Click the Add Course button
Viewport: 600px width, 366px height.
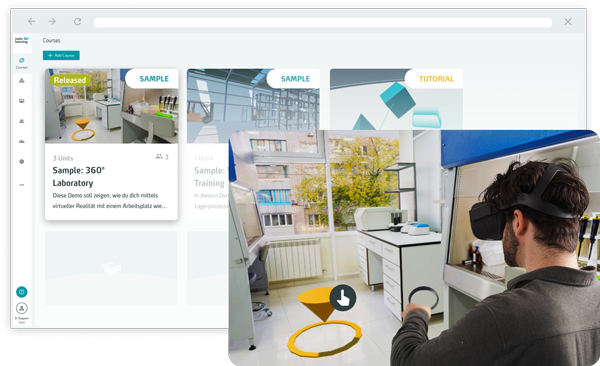(61, 56)
